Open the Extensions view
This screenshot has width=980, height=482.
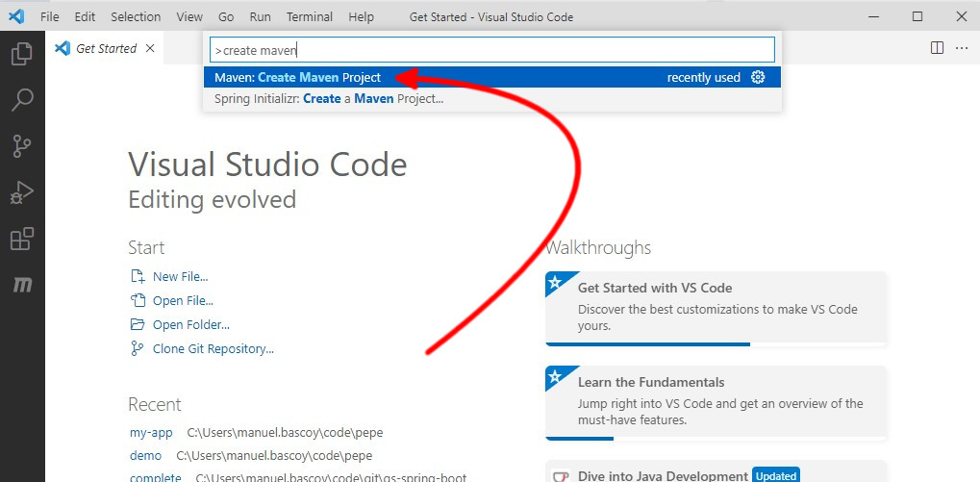coord(21,239)
